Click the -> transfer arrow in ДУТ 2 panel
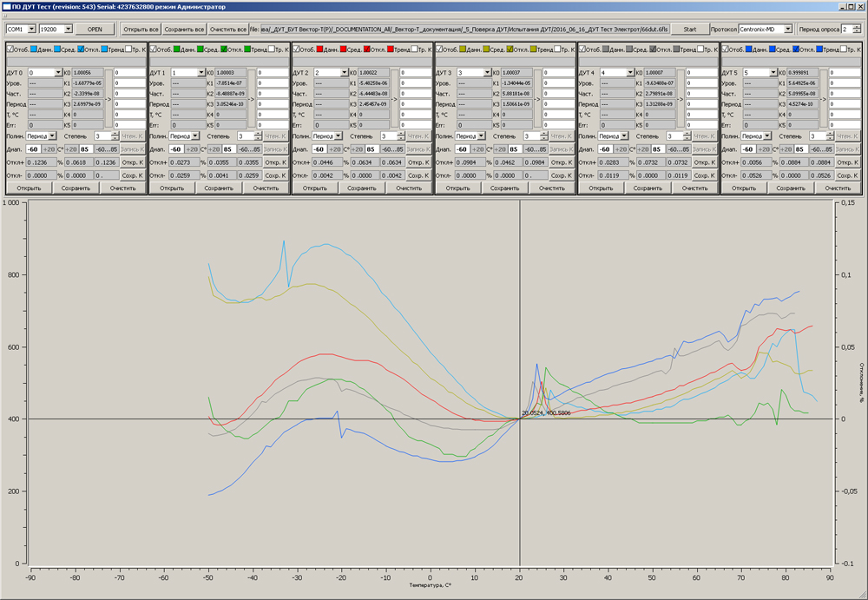868x600 pixels. 394,100
